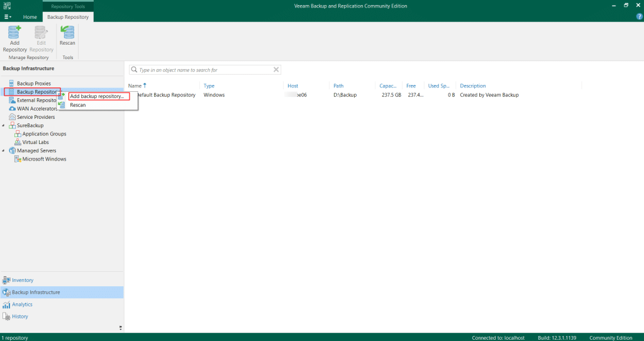The width and height of the screenshot is (644, 341).
Task: Click the search magnifier icon
Action: pos(134,69)
